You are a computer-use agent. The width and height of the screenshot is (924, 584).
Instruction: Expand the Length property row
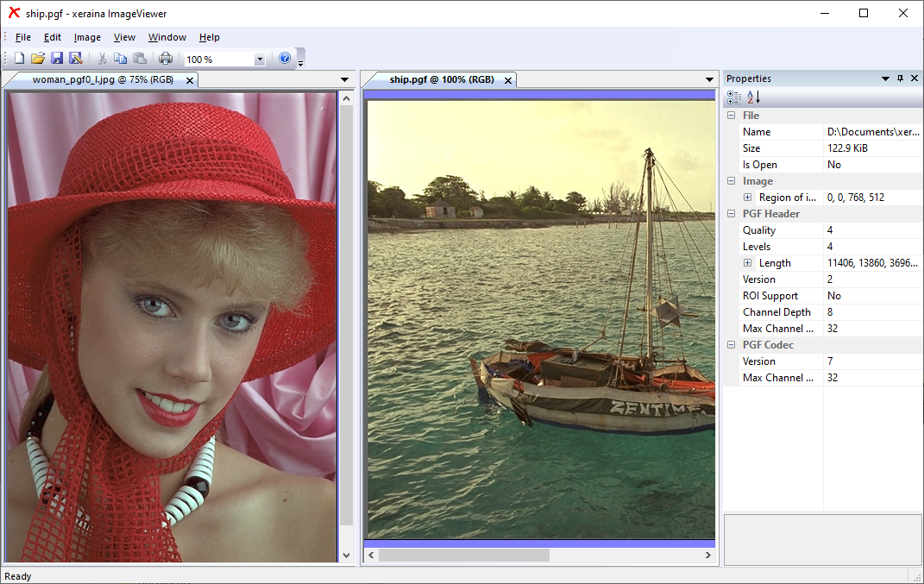(747, 263)
